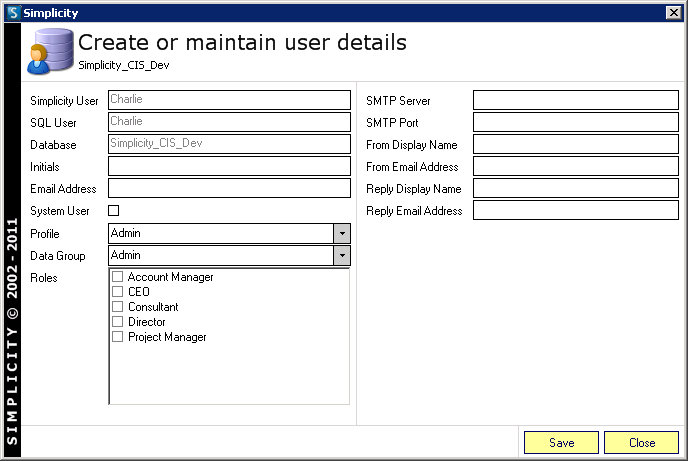Save the user details
The image size is (688, 461).
561,443
